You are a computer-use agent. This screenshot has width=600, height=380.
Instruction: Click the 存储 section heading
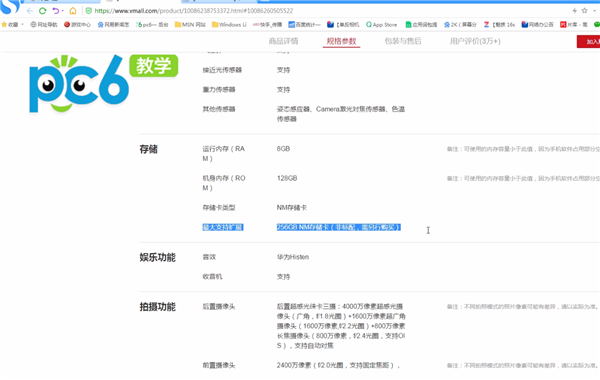[148, 149]
